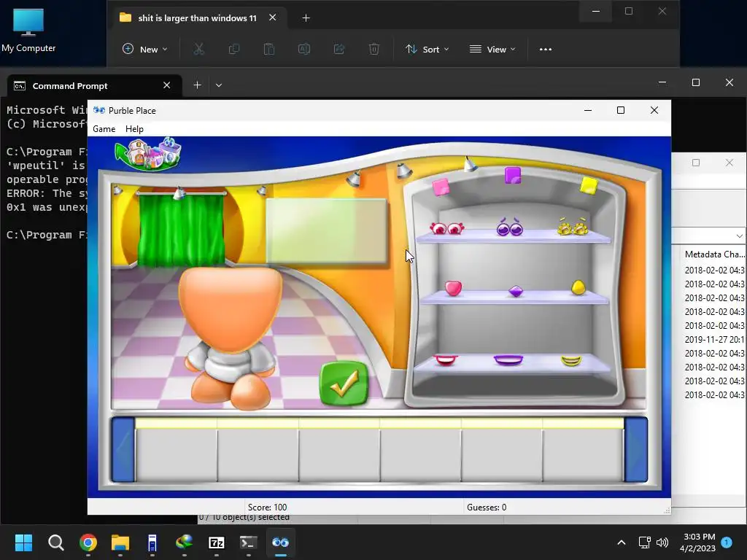Click the globe app icon in taskbar
The width and height of the screenshot is (747, 560).
185,542
